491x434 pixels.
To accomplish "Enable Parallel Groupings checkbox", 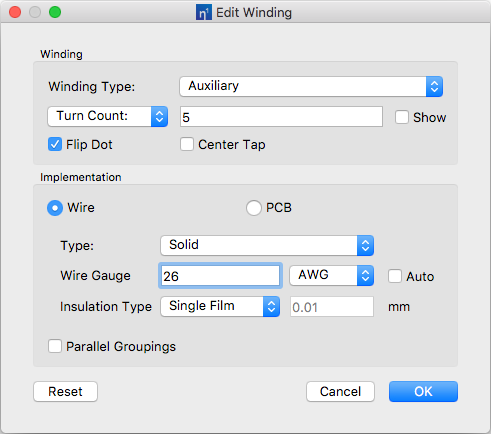I will [x=55, y=346].
